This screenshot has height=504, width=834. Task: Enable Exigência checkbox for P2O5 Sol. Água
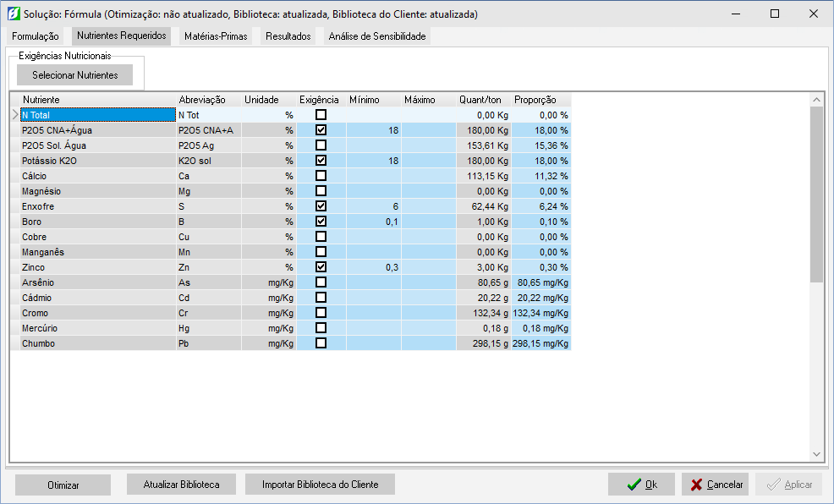(x=321, y=145)
